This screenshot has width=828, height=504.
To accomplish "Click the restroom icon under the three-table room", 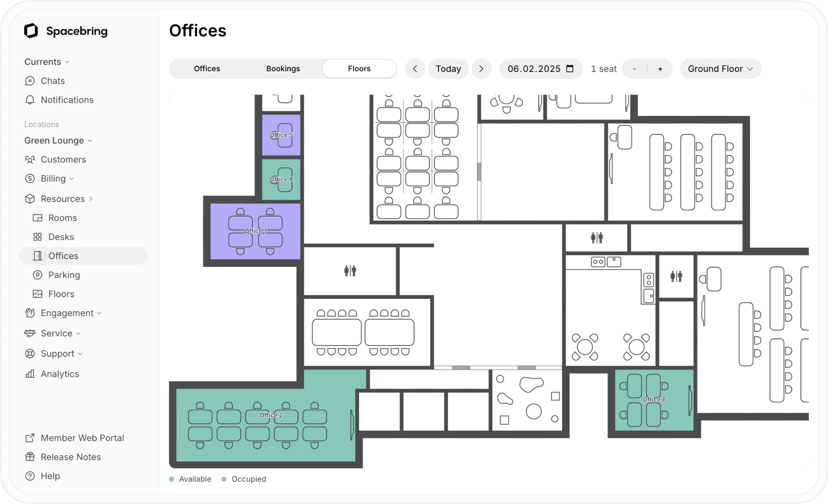I will (597, 238).
